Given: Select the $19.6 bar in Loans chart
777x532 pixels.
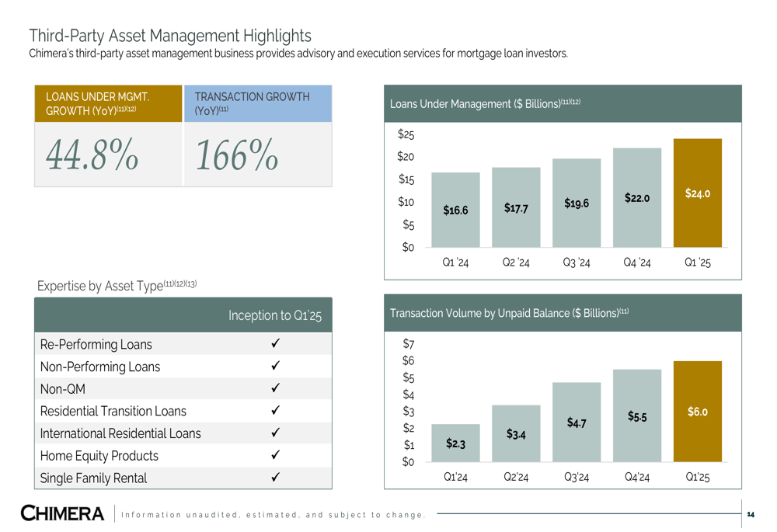Looking at the screenshot, I should [577, 203].
